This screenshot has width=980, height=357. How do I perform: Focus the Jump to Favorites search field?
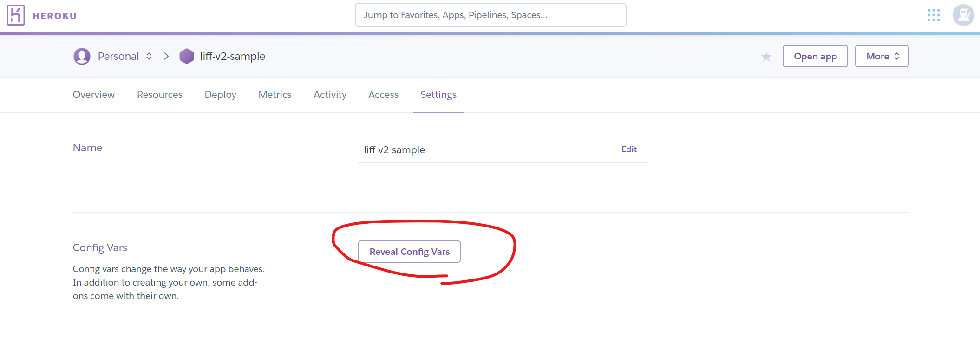490,15
